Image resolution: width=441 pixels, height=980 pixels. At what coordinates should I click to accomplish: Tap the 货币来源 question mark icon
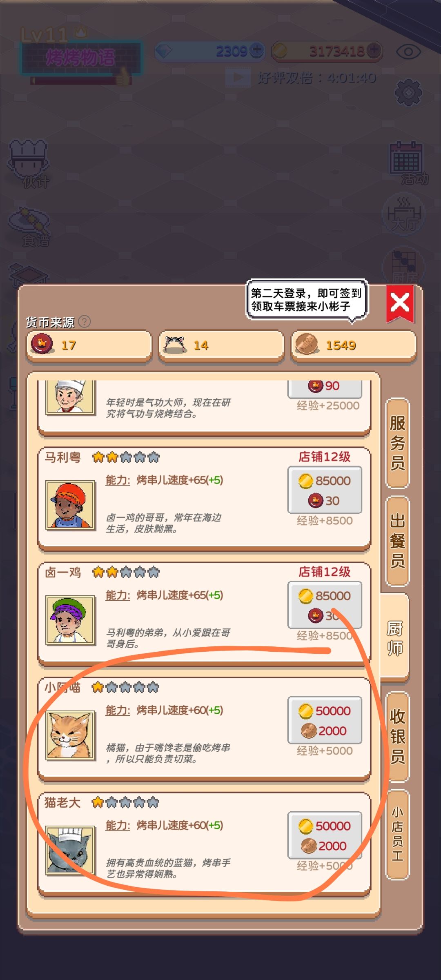[85, 322]
